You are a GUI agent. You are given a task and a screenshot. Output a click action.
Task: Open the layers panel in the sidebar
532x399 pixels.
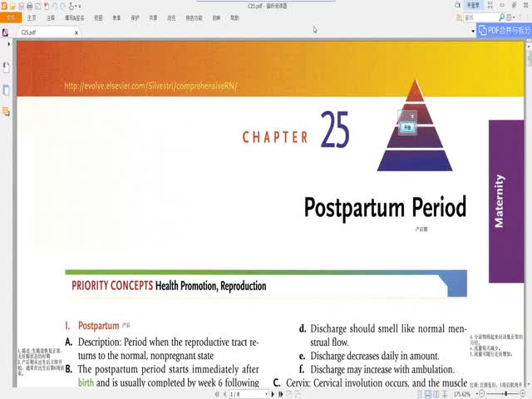[x=7, y=111]
